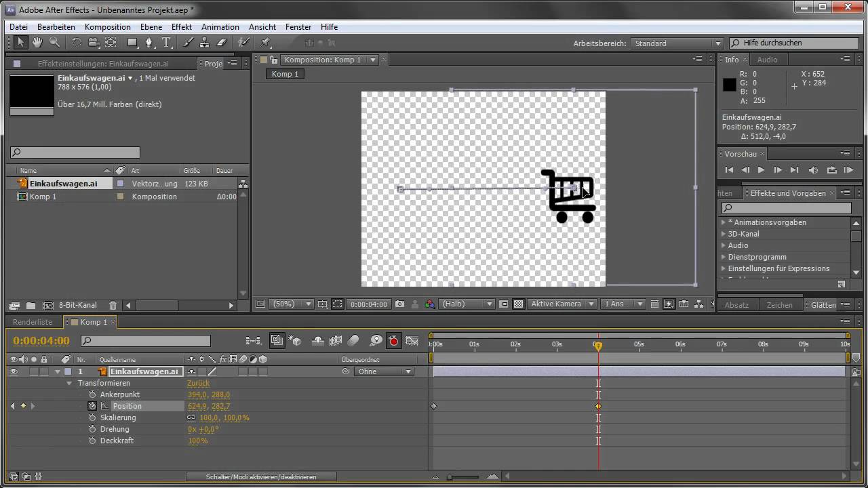Take a snapshot with camera icon

pos(400,304)
